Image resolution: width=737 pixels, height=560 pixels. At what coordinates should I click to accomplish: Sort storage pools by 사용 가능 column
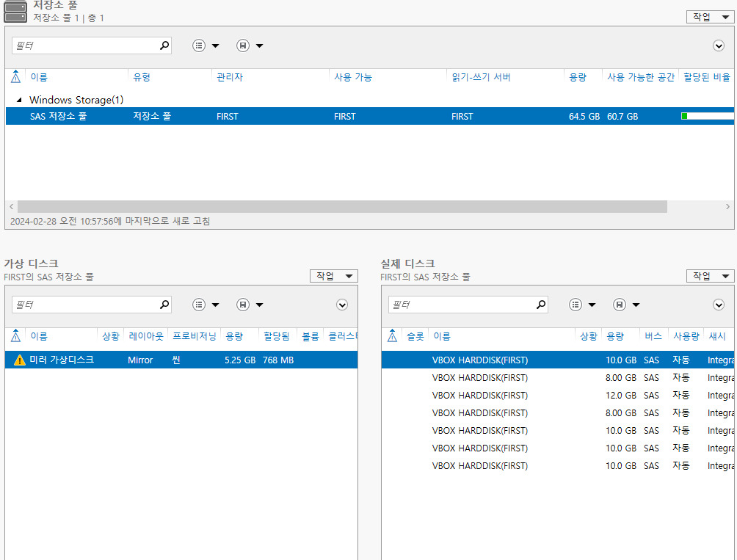point(353,77)
